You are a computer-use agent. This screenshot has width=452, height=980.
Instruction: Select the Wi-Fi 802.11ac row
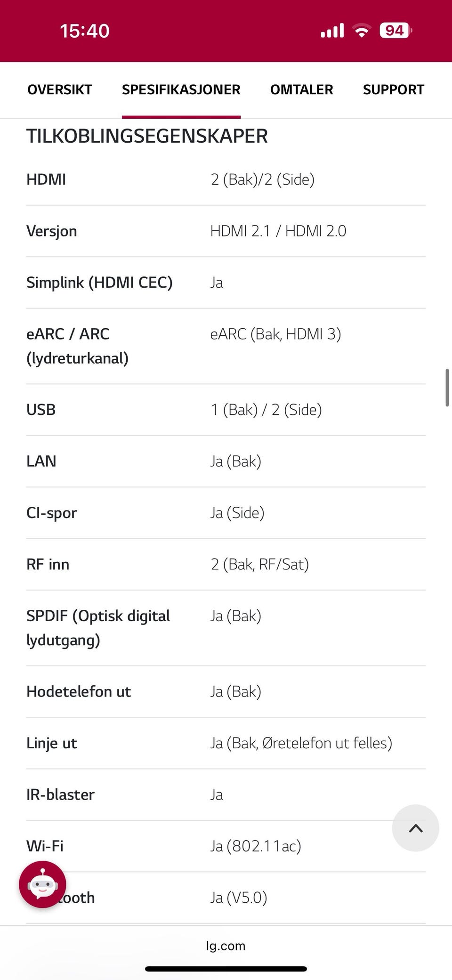coord(226,846)
